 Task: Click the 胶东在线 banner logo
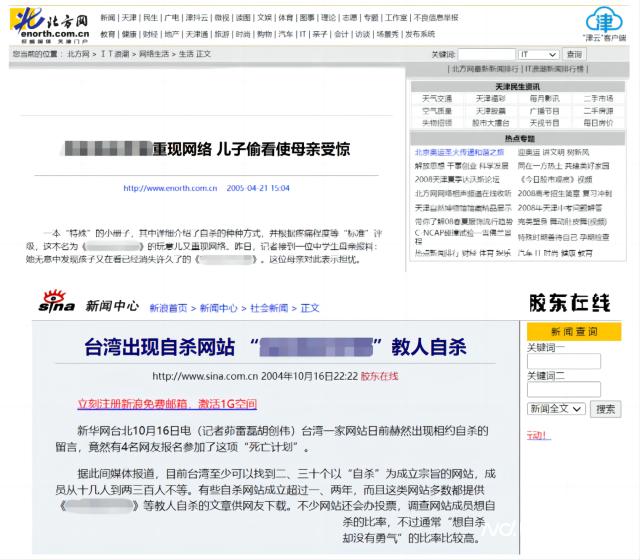(569, 302)
